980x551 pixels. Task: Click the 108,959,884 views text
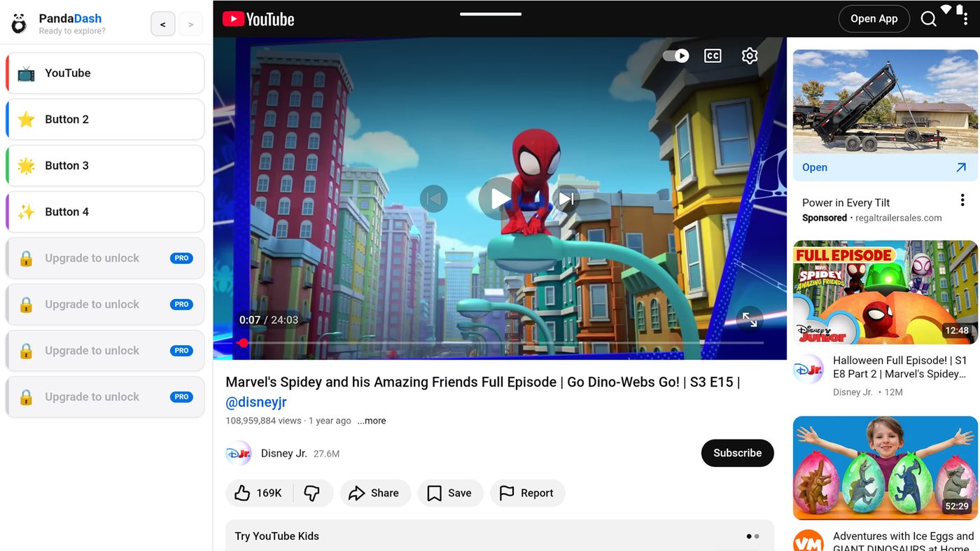263,421
